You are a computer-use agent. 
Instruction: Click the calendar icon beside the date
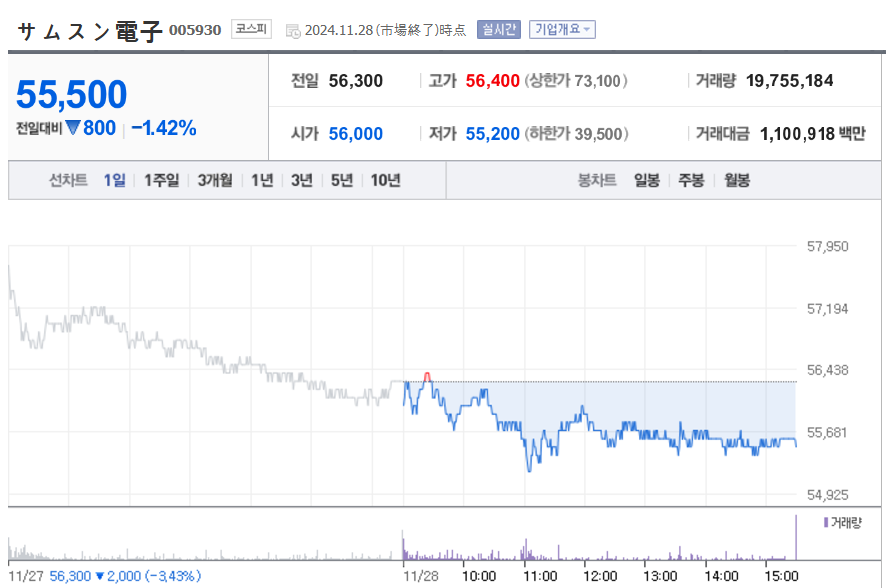292,30
